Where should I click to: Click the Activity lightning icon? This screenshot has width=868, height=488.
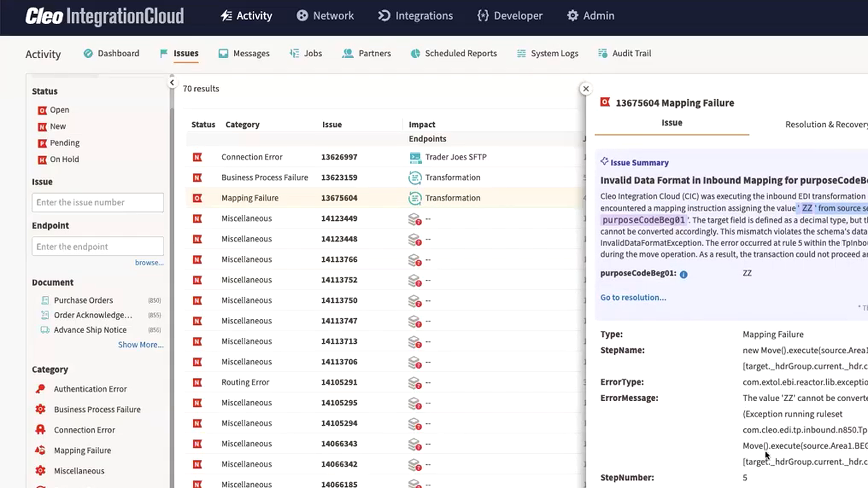[226, 16]
